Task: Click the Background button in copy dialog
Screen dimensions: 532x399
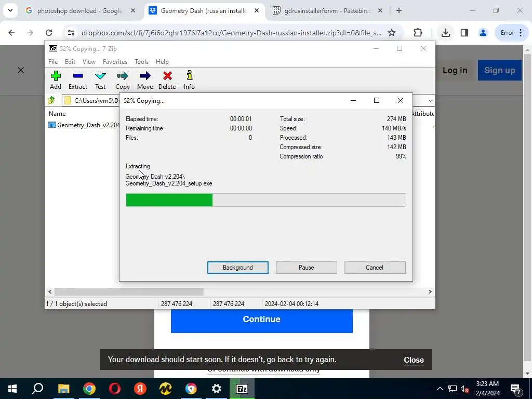Action: tap(238, 268)
